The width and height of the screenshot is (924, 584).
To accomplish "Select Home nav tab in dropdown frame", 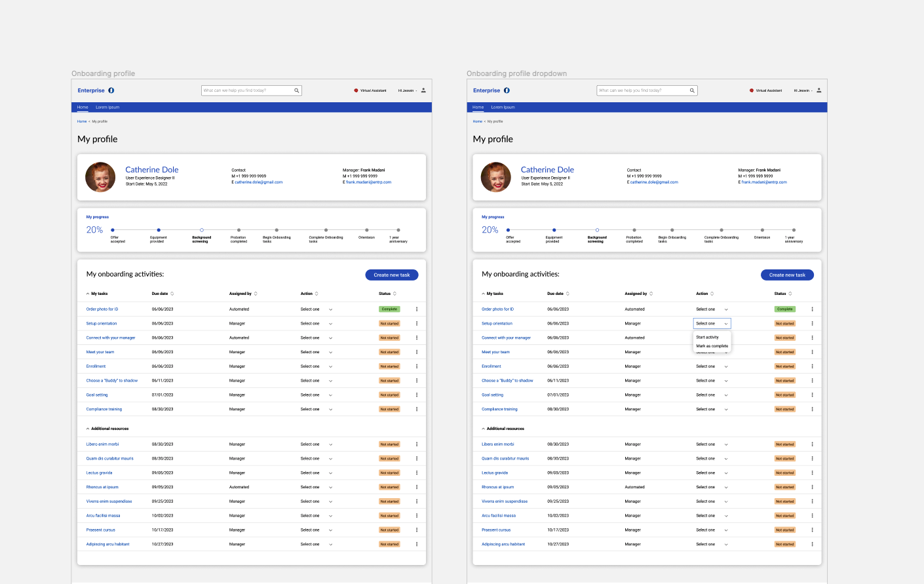I will coord(478,107).
